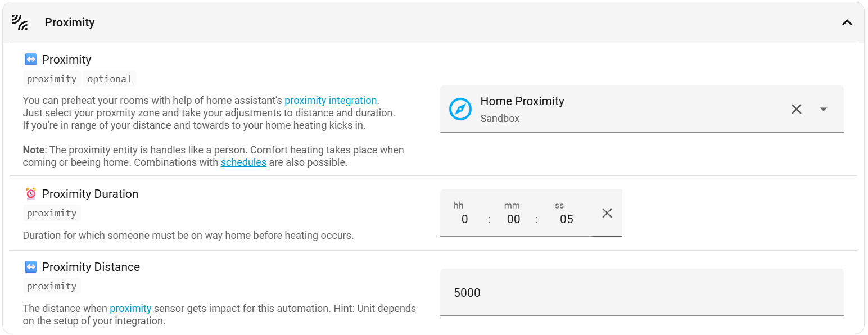This screenshot has width=868, height=335.
Task: Click the hours field in the duration picker
Action: (x=464, y=219)
